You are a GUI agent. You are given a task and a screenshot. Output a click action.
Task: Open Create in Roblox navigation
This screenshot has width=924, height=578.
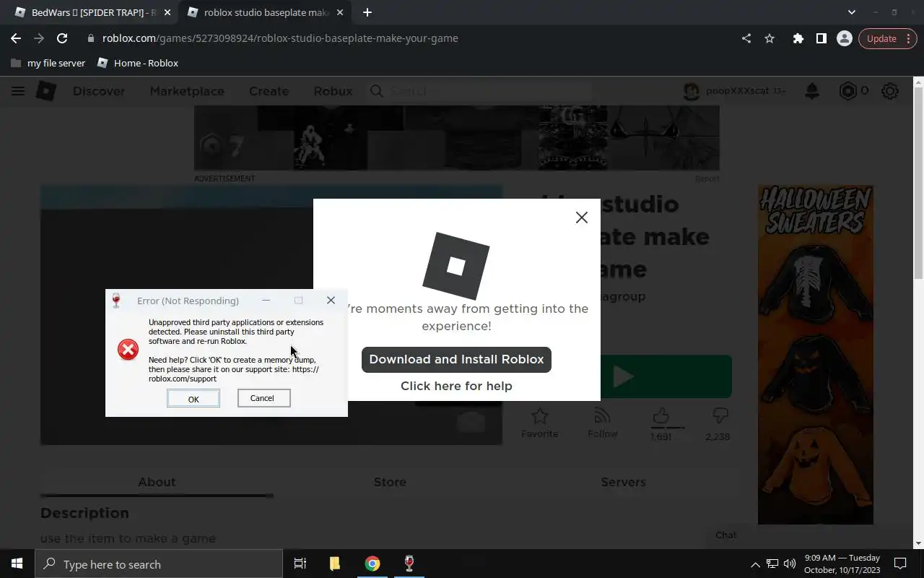coord(269,91)
